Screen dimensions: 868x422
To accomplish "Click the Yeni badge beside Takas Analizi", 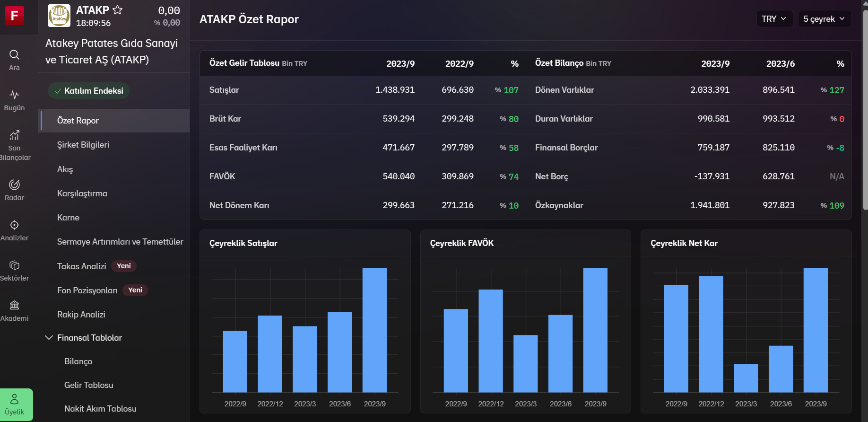I will tap(124, 266).
